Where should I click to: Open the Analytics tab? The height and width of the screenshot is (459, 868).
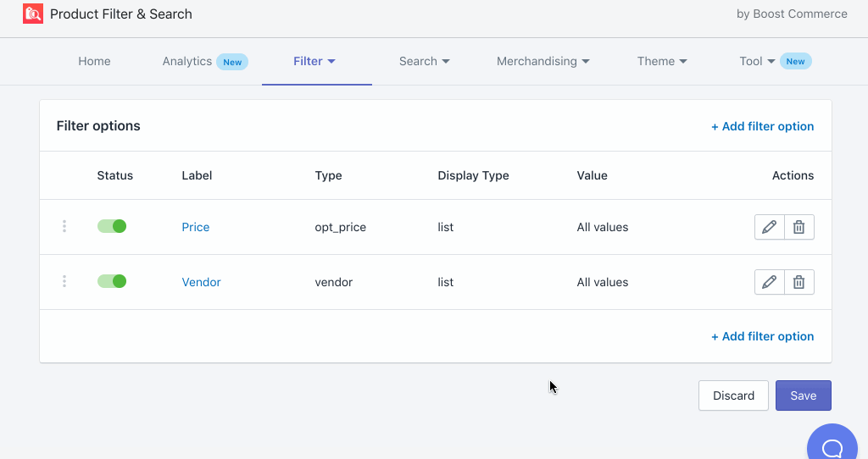pyautogui.click(x=187, y=61)
